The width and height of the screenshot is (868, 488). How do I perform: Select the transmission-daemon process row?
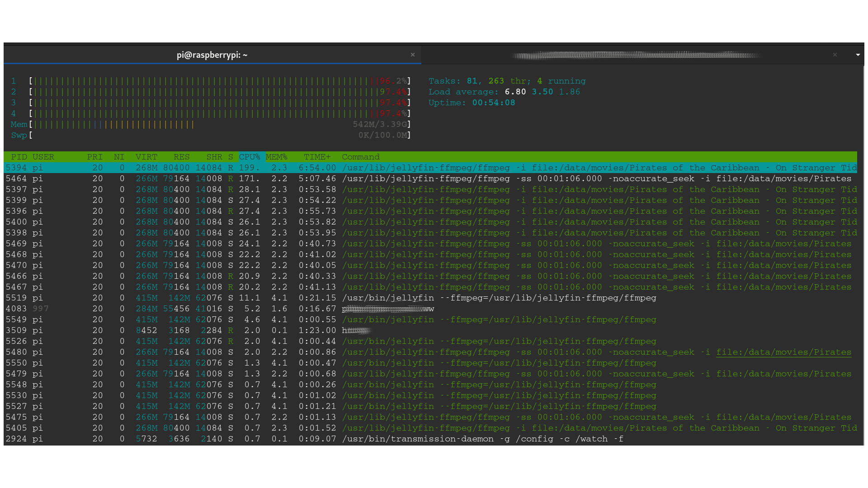point(181,439)
